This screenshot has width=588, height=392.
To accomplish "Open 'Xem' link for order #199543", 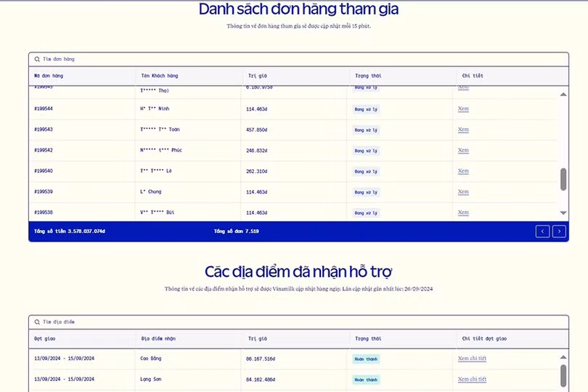I will [463, 129].
